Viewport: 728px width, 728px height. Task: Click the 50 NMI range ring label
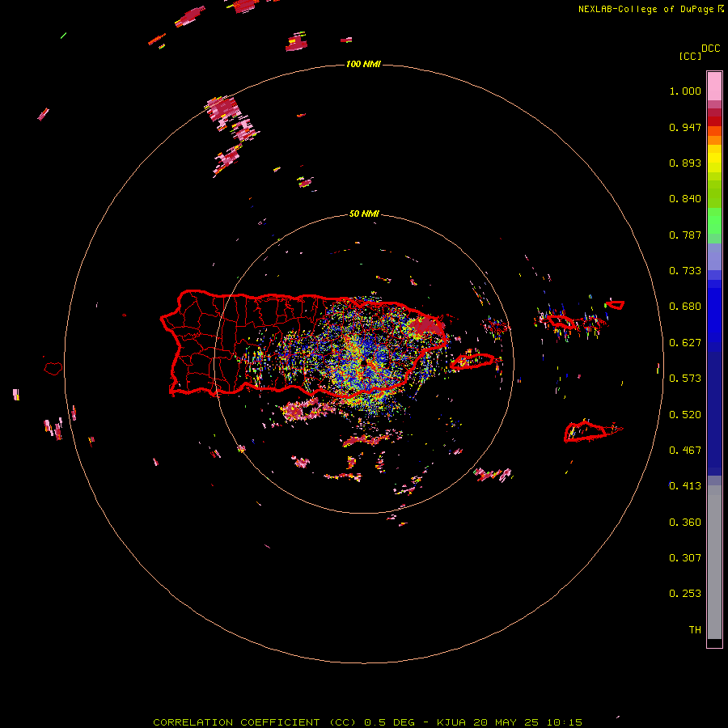click(364, 214)
